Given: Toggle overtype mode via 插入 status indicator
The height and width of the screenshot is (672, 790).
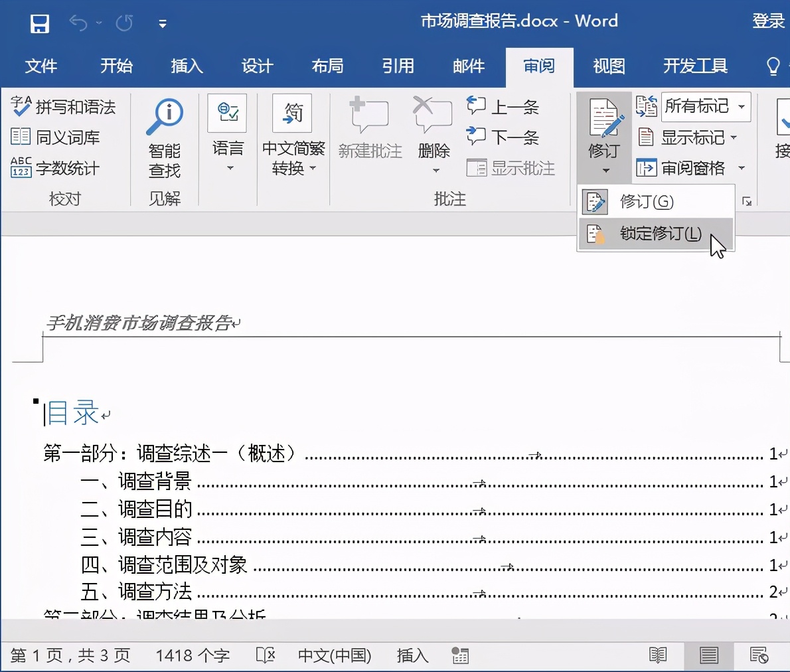Looking at the screenshot, I should [412, 655].
